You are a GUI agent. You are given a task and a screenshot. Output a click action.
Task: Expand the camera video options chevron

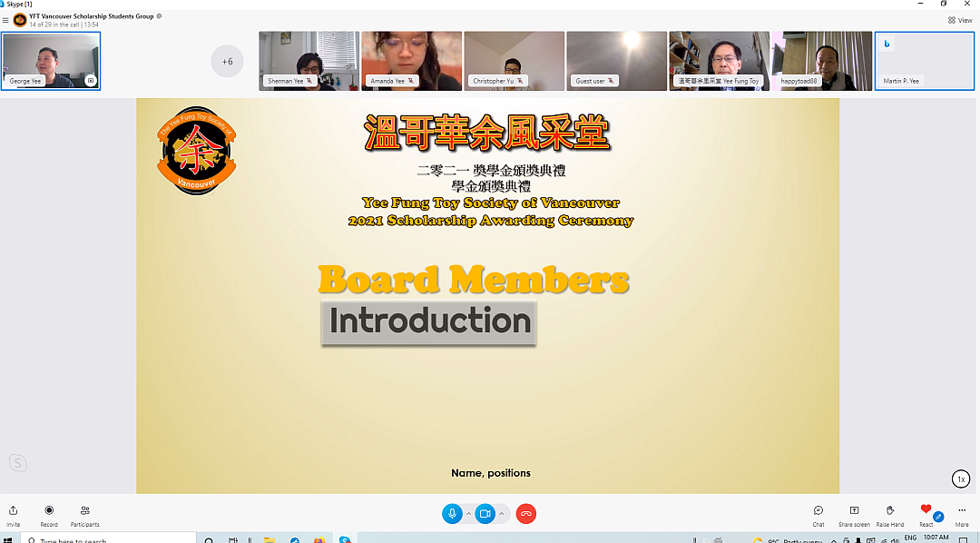click(x=502, y=514)
